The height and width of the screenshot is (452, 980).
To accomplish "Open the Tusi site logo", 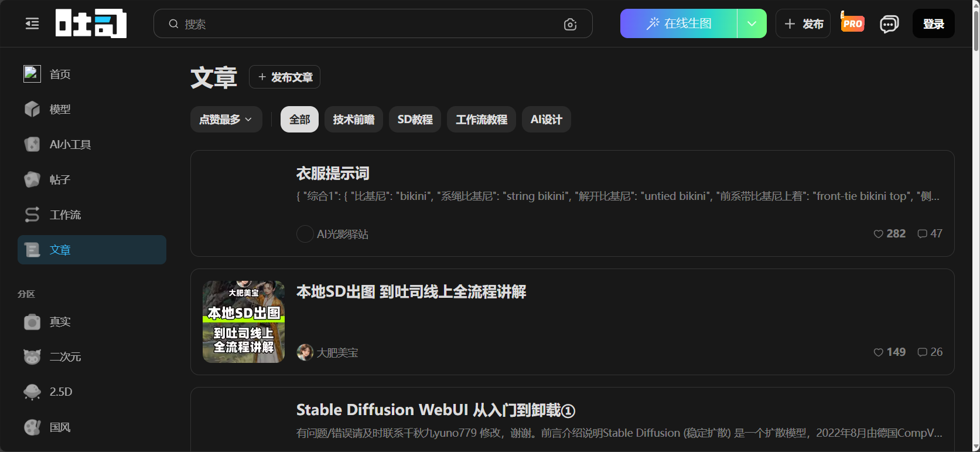I will (91, 23).
